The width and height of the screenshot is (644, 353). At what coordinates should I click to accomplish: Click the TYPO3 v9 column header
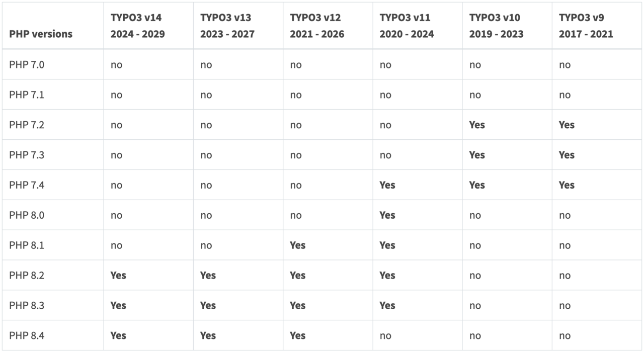pyautogui.click(x=586, y=26)
